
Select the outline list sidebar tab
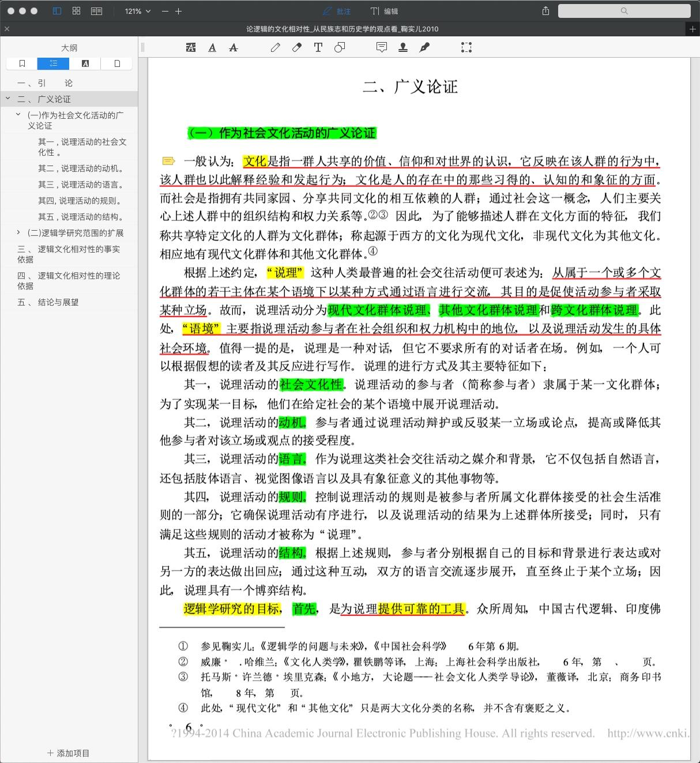coord(53,63)
